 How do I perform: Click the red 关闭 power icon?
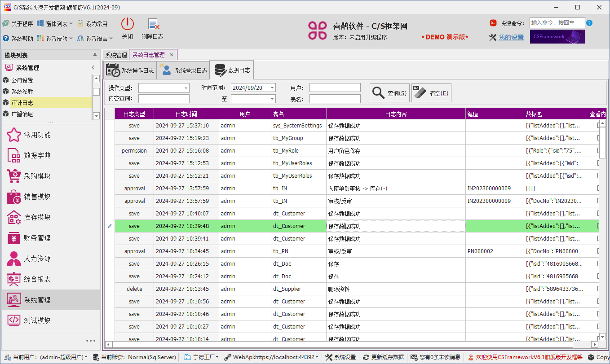(x=128, y=24)
